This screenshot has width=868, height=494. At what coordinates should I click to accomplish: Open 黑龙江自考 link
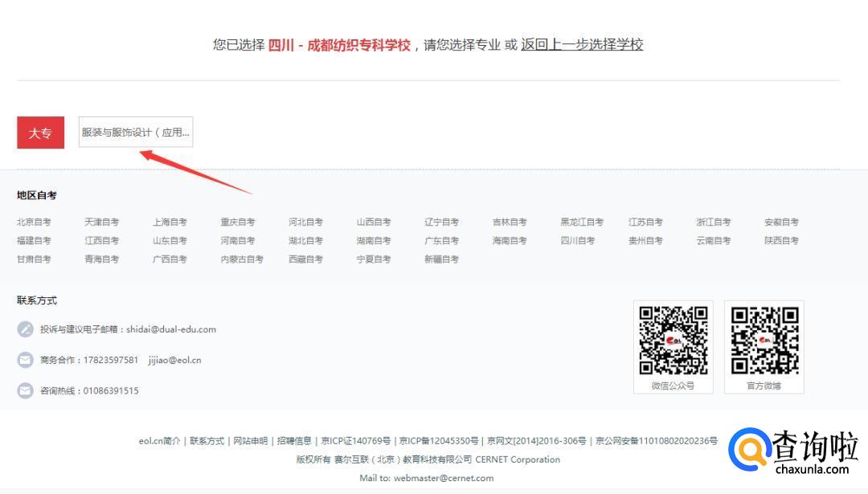(x=582, y=222)
